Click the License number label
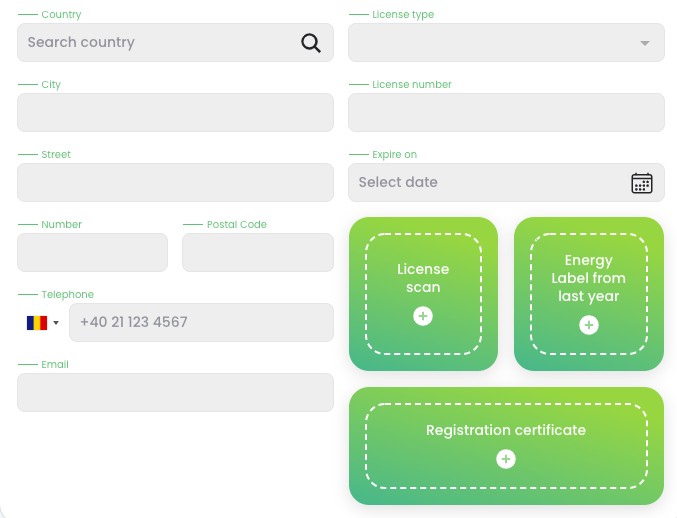This screenshot has height=518, width=677. coord(412,85)
